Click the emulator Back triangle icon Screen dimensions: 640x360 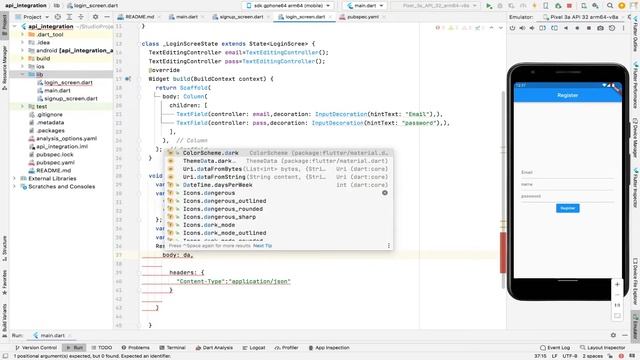[566, 28]
